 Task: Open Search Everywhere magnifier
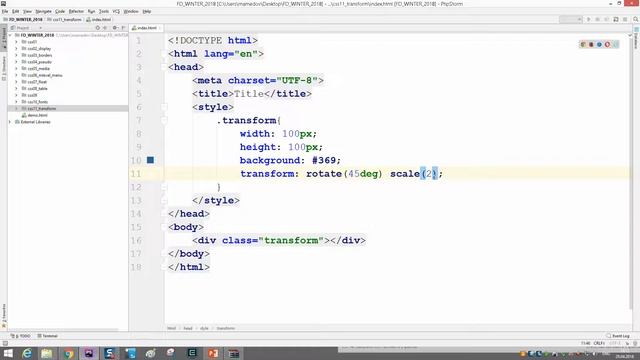[636, 19]
